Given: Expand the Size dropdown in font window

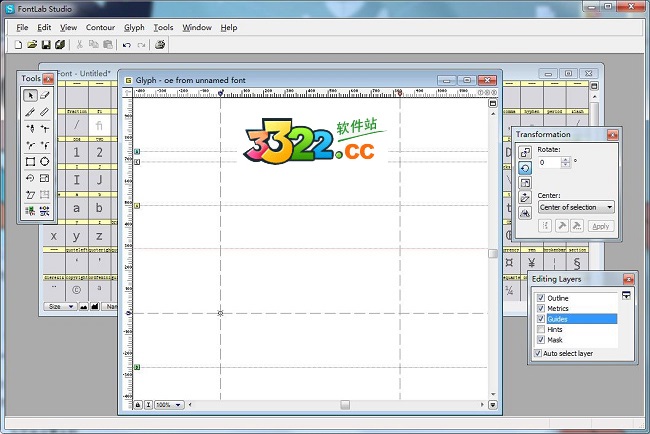Looking at the screenshot, I should point(58,307).
